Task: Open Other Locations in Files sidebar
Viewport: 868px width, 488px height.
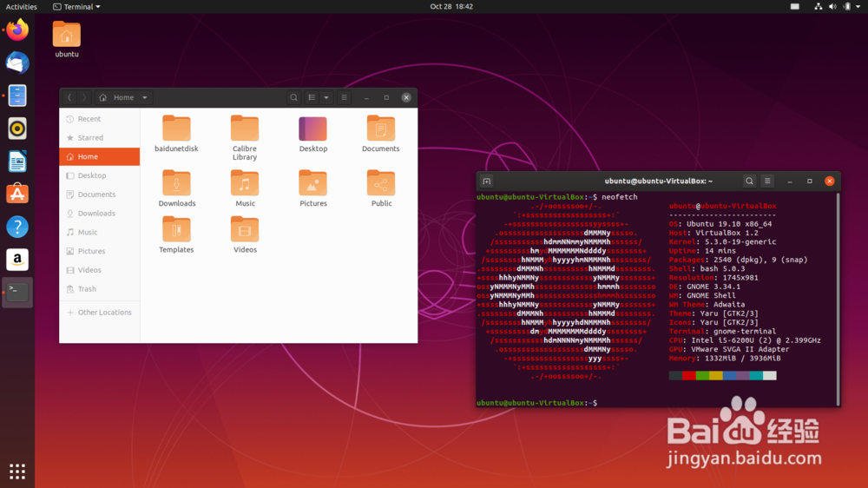Action: click(100, 313)
